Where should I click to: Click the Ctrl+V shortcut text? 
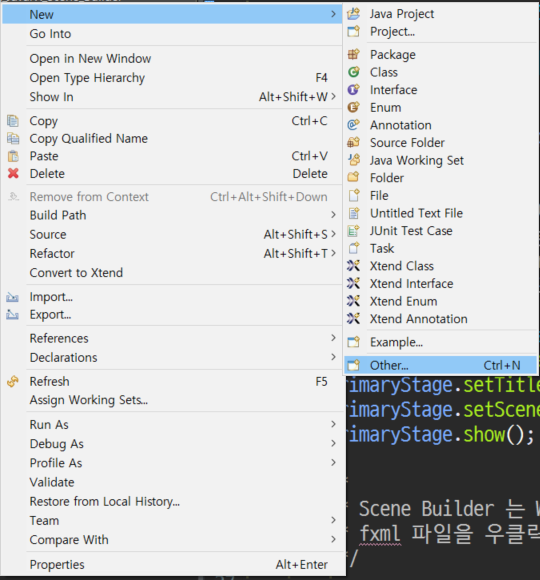point(309,156)
